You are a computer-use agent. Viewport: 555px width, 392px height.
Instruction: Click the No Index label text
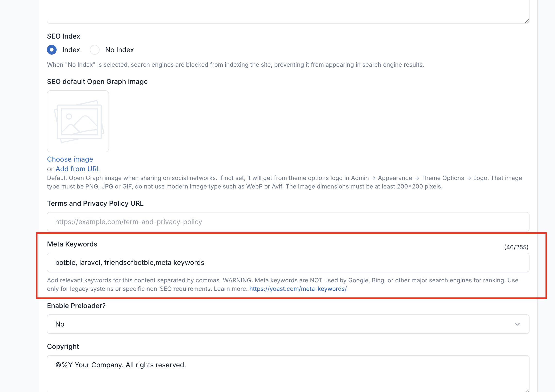[x=119, y=50]
